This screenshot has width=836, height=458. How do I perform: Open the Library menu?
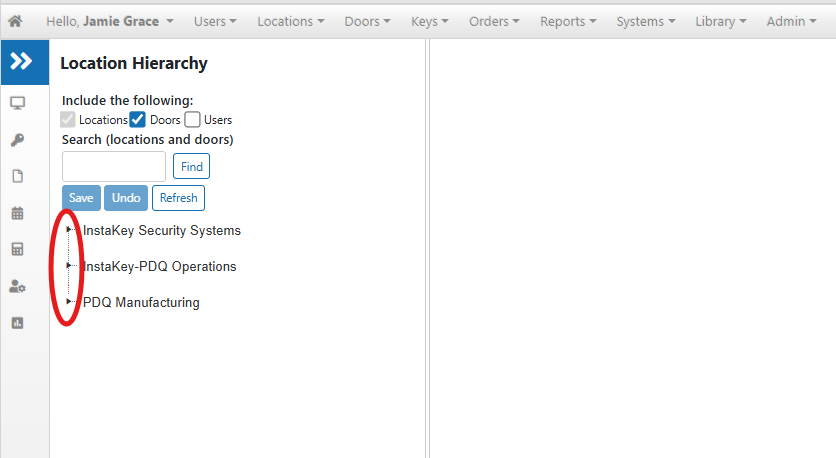pos(720,21)
